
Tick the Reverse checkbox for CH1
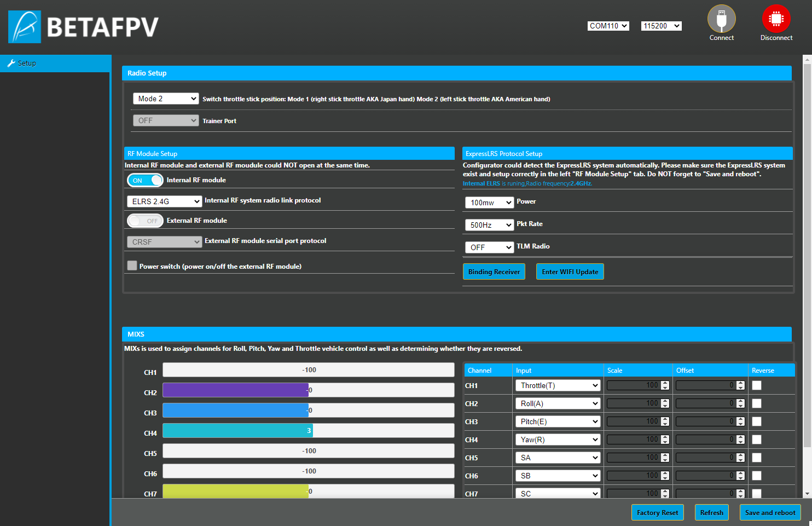click(756, 385)
